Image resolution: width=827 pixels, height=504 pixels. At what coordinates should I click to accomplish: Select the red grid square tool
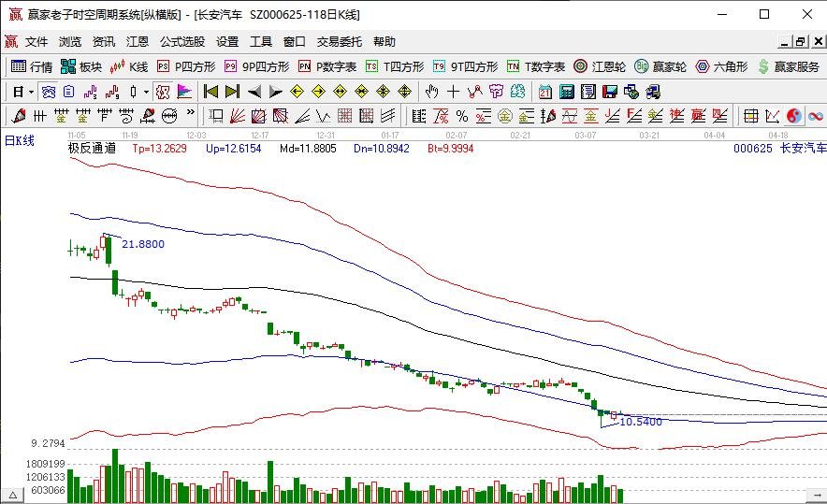344,115
